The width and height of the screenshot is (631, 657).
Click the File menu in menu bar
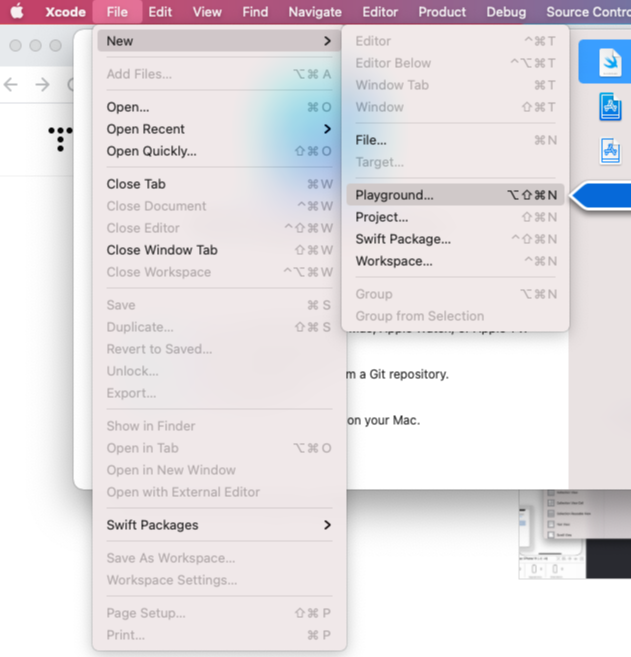coord(117,12)
